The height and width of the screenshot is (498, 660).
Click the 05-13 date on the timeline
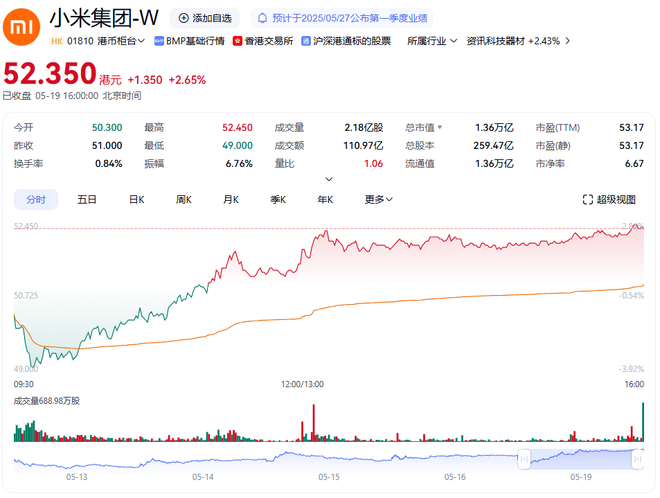pos(77,477)
